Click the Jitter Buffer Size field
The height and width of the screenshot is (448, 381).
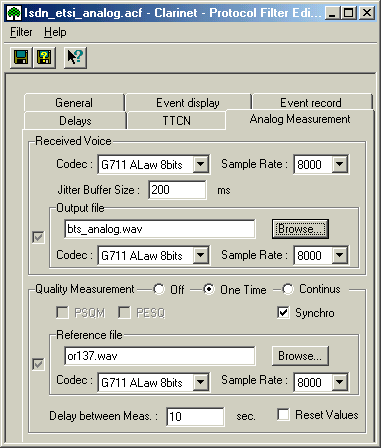pyautogui.click(x=177, y=190)
